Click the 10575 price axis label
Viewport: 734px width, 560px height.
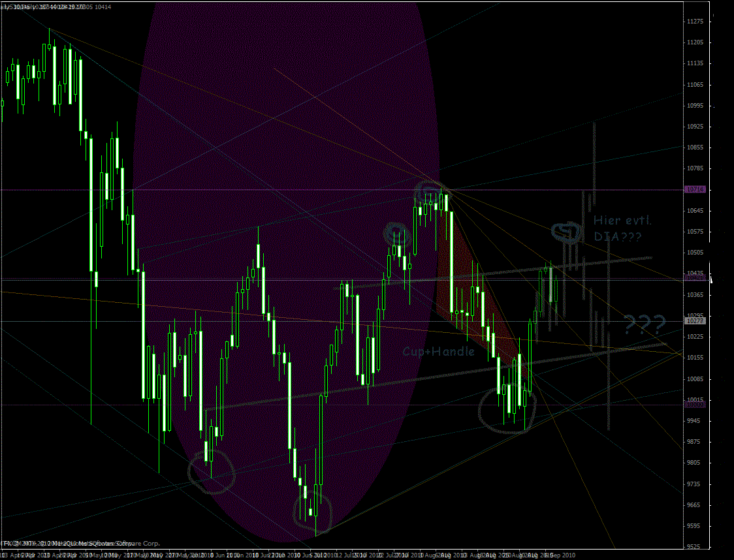695,232
